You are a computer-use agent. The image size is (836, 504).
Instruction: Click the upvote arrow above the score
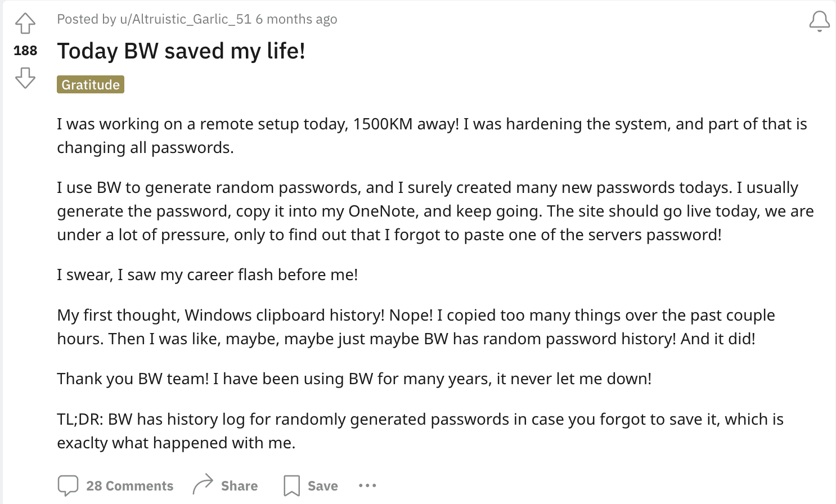pos(25,22)
